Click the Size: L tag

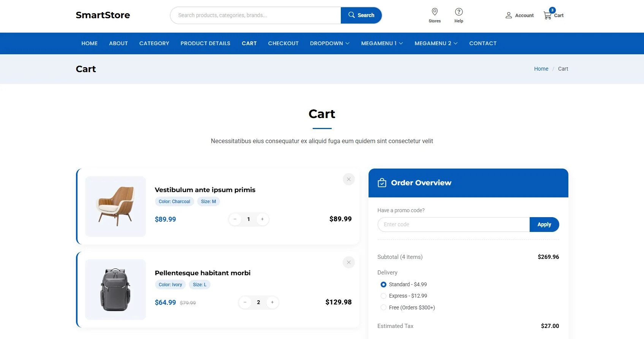click(x=199, y=285)
